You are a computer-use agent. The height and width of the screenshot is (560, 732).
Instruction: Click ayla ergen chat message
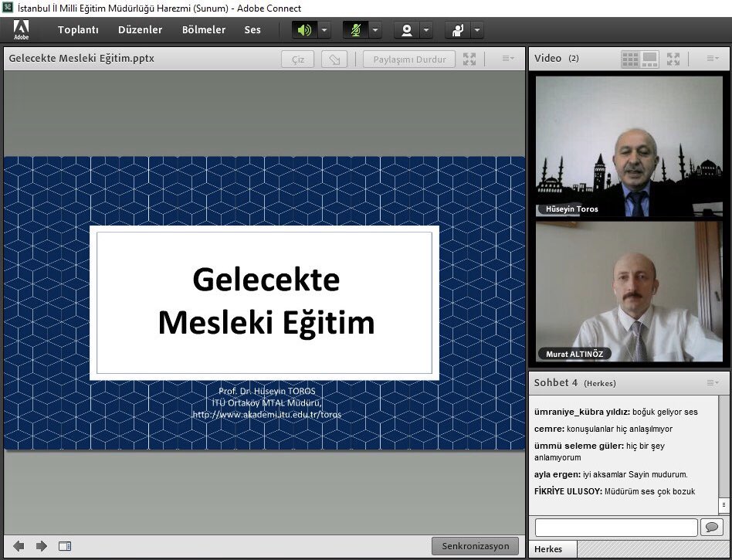tap(611, 474)
